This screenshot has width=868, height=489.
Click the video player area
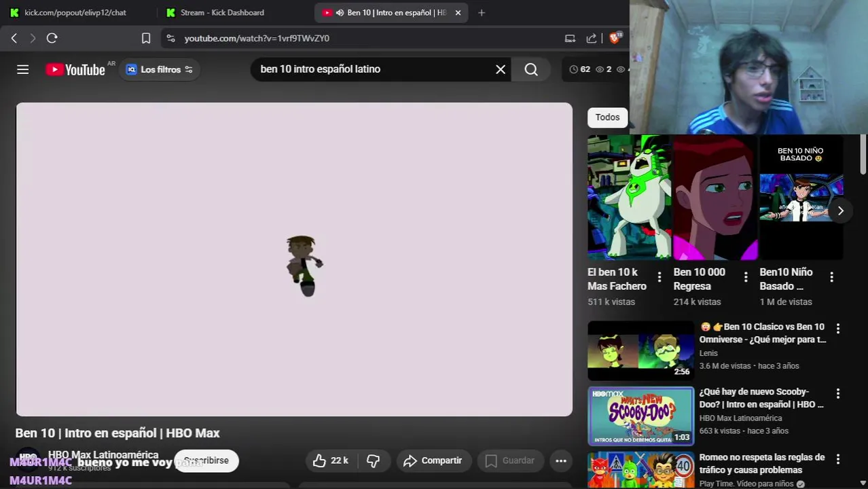[x=294, y=259]
